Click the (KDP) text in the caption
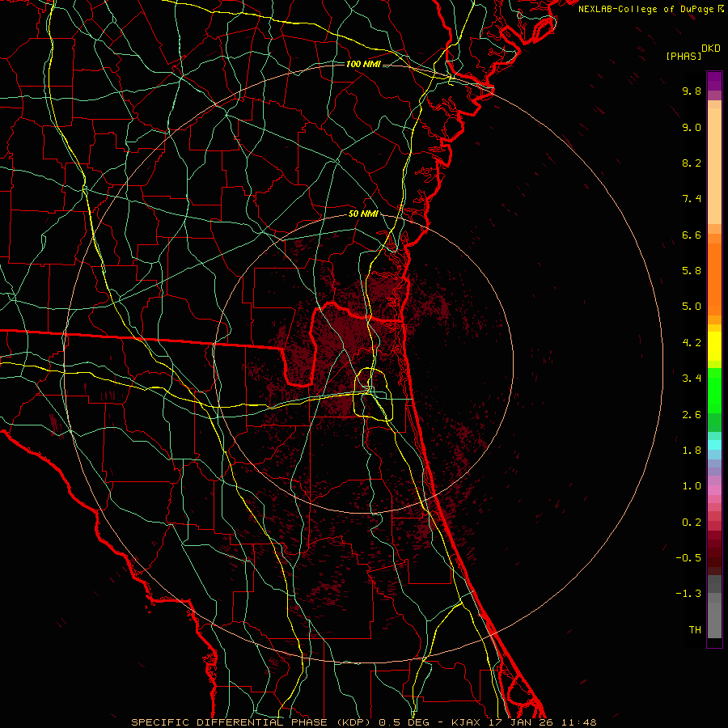 click(x=355, y=722)
